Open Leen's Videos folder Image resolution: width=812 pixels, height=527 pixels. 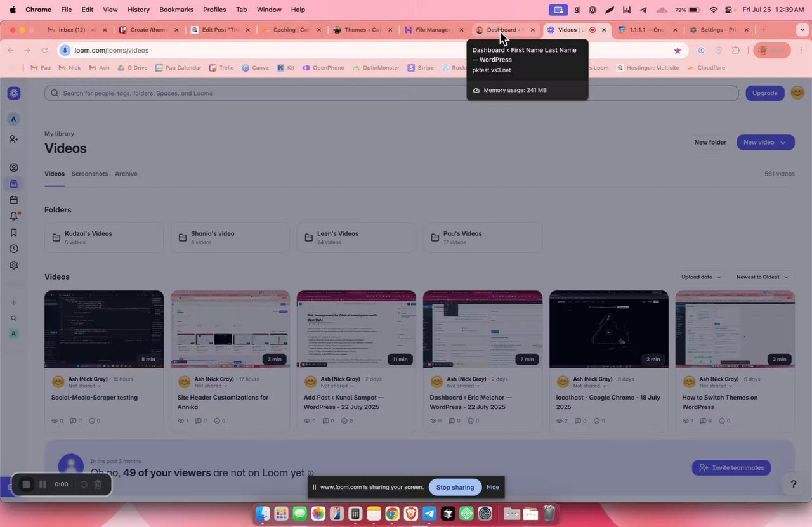pos(357,237)
